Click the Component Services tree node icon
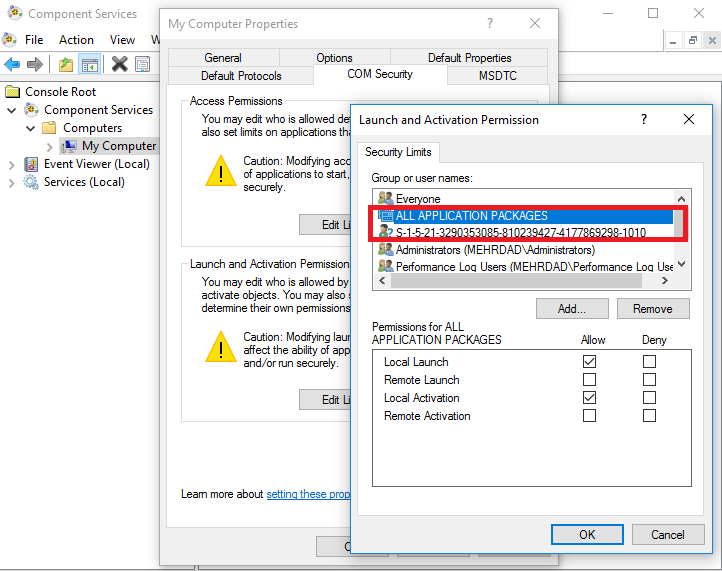 (31, 110)
